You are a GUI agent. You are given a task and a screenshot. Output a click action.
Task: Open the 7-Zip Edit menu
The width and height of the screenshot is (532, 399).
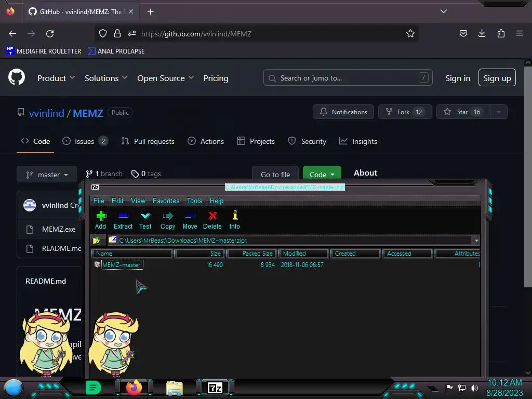pyautogui.click(x=117, y=201)
